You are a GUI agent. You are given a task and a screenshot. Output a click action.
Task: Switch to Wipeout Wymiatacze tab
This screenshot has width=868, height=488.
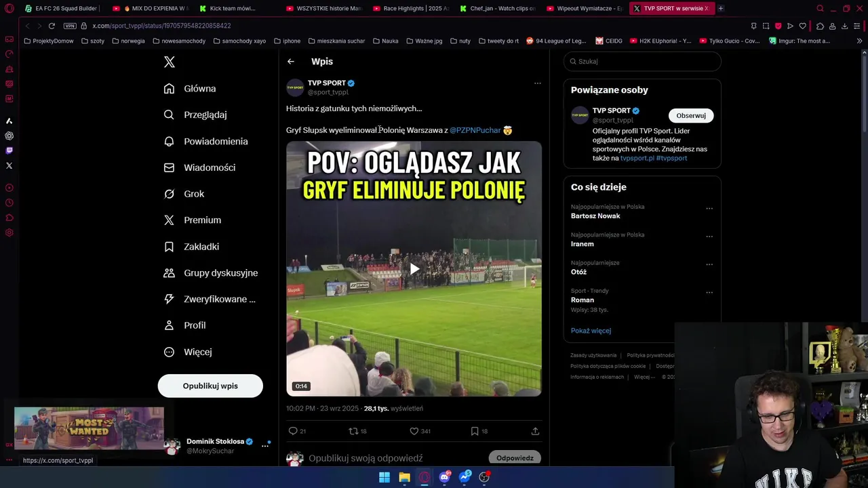585,8
